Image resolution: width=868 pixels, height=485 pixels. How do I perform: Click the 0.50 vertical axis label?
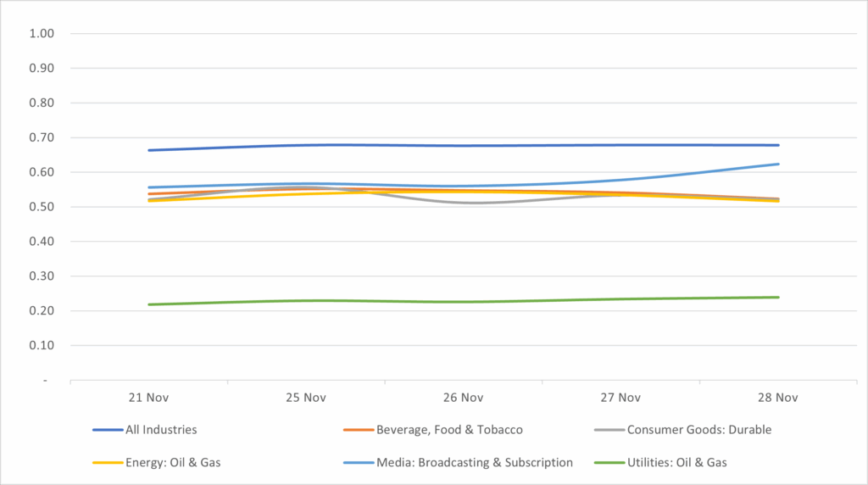coord(42,207)
